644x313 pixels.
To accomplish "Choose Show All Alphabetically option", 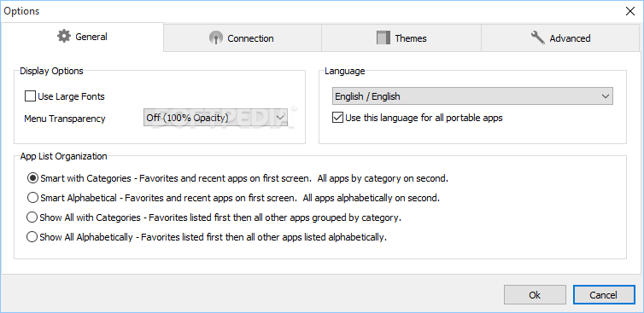I will click(x=32, y=237).
